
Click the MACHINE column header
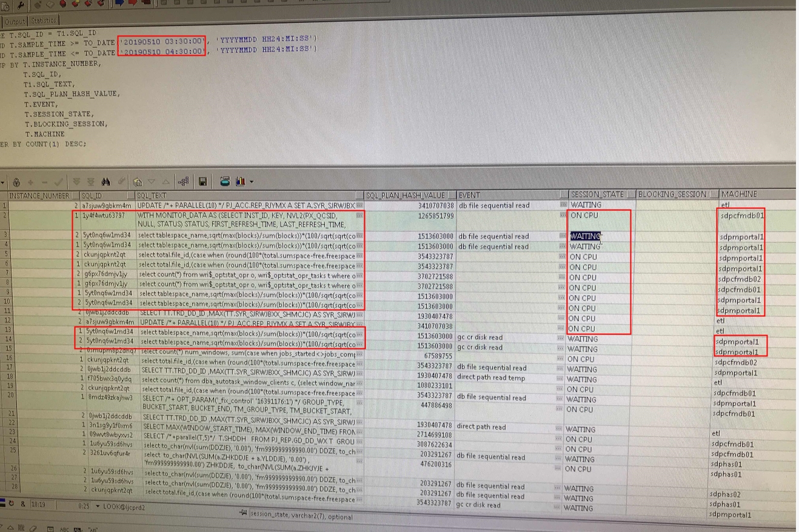(x=739, y=194)
